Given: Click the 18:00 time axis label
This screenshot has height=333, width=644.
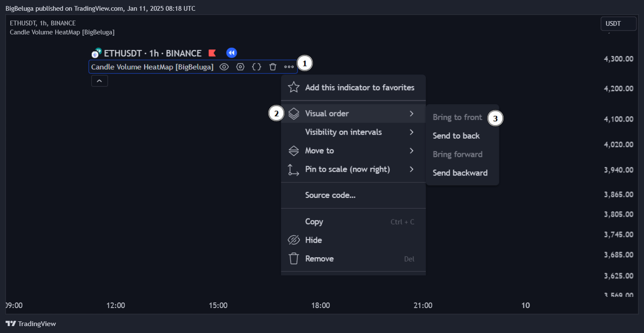Looking at the screenshot, I should click(321, 305).
